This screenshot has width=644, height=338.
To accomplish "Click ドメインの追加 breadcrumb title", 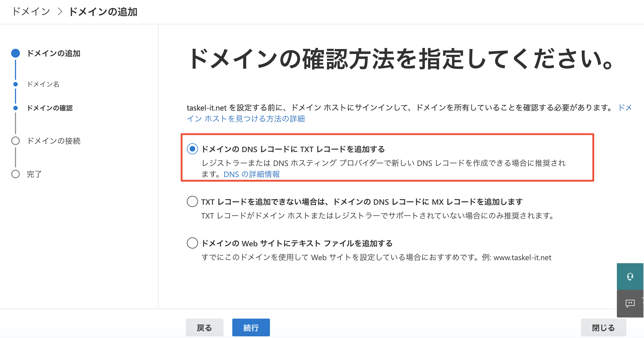I will pos(103,12).
